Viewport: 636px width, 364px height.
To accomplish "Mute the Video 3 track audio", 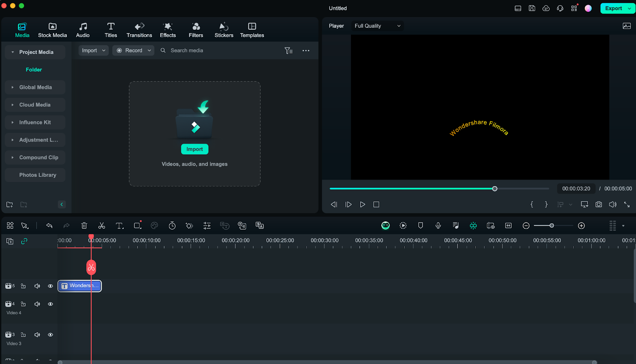I will tap(37, 335).
